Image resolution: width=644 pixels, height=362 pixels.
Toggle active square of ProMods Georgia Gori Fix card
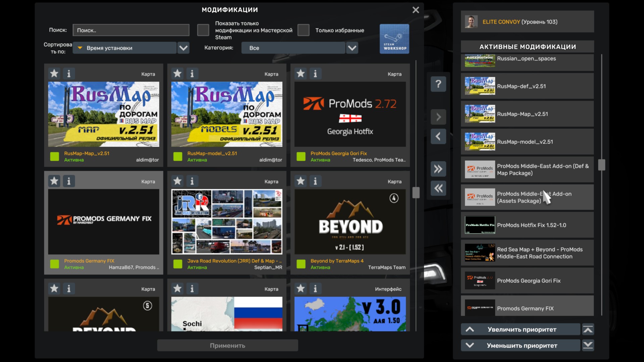301,156
